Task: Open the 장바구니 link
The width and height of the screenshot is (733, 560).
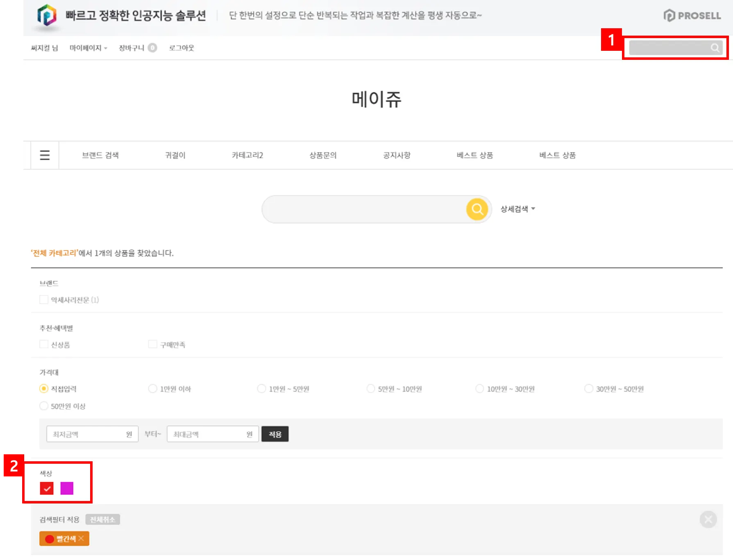Action: pos(132,48)
